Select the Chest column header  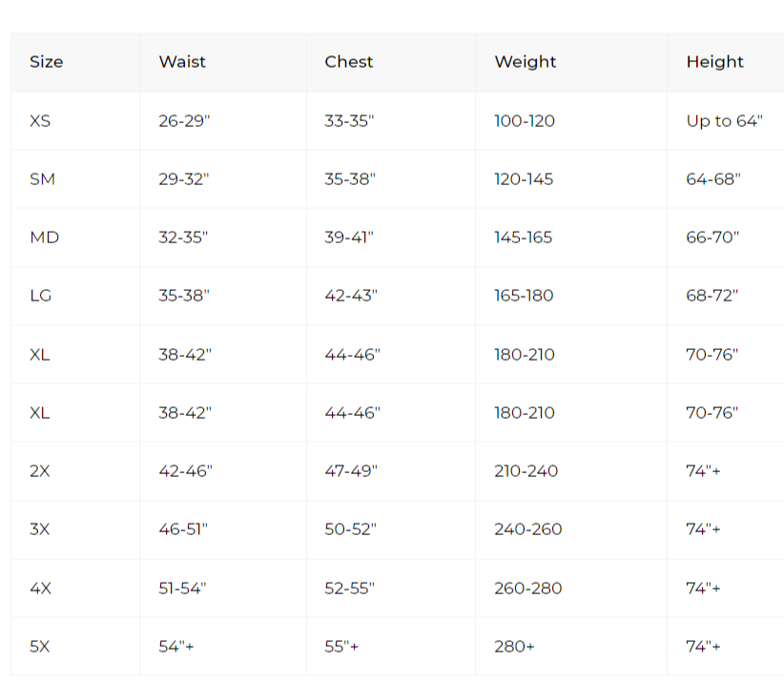[x=349, y=62]
